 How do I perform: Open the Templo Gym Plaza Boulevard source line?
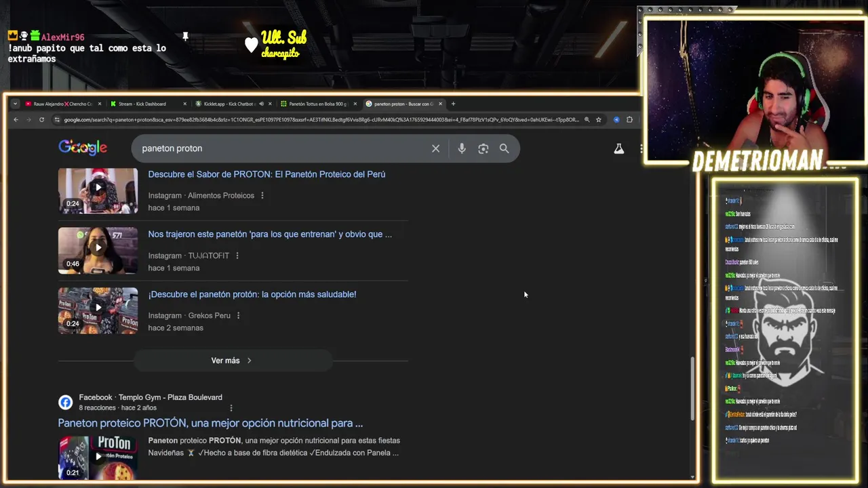(x=151, y=397)
